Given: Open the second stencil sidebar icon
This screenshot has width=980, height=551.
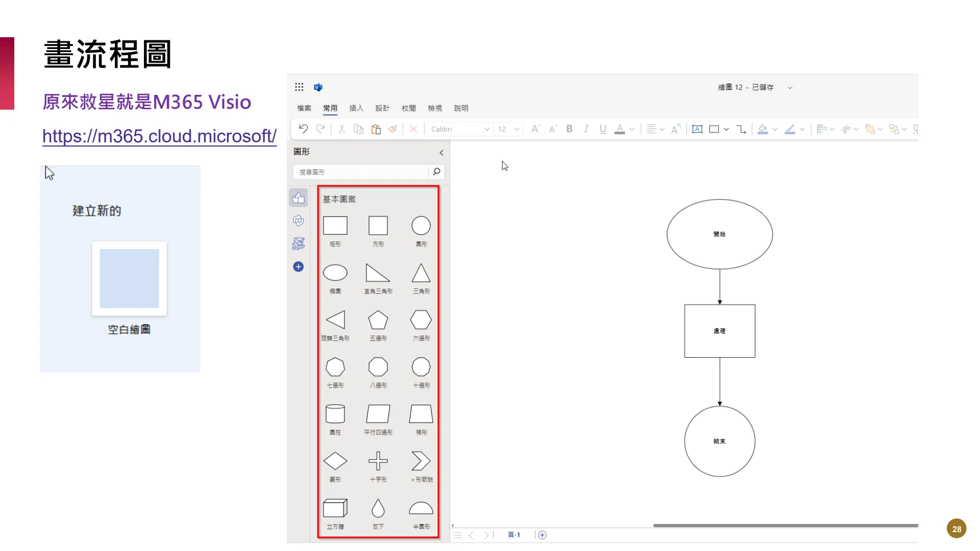Looking at the screenshot, I should (x=299, y=220).
